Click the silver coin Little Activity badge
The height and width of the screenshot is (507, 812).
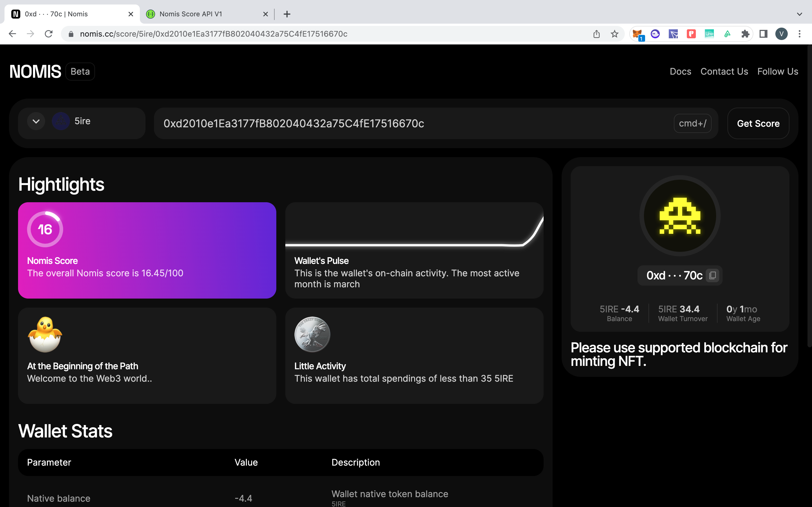pyautogui.click(x=312, y=334)
